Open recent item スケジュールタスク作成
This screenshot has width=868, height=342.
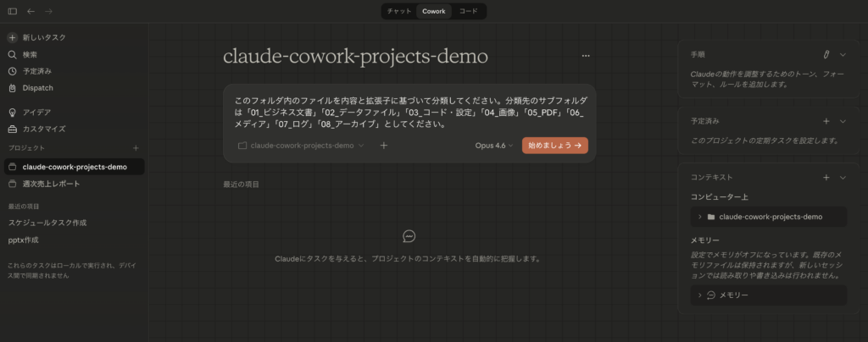point(47,223)
